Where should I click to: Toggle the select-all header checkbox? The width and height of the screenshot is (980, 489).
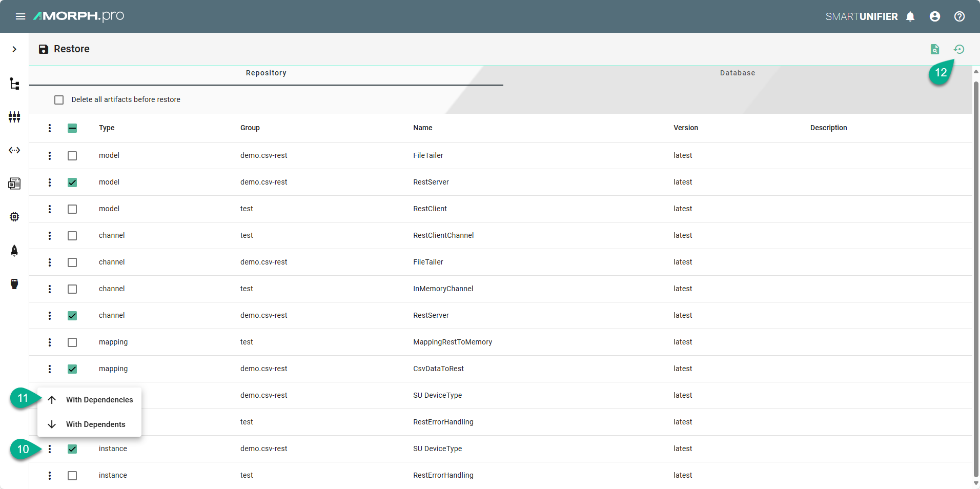point(72,128)
